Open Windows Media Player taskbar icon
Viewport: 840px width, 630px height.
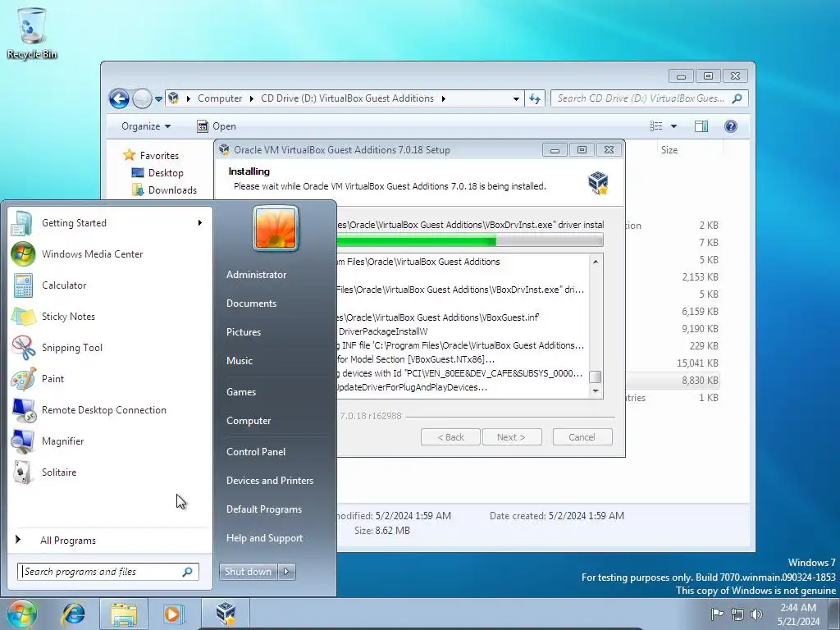coord(174,614)
